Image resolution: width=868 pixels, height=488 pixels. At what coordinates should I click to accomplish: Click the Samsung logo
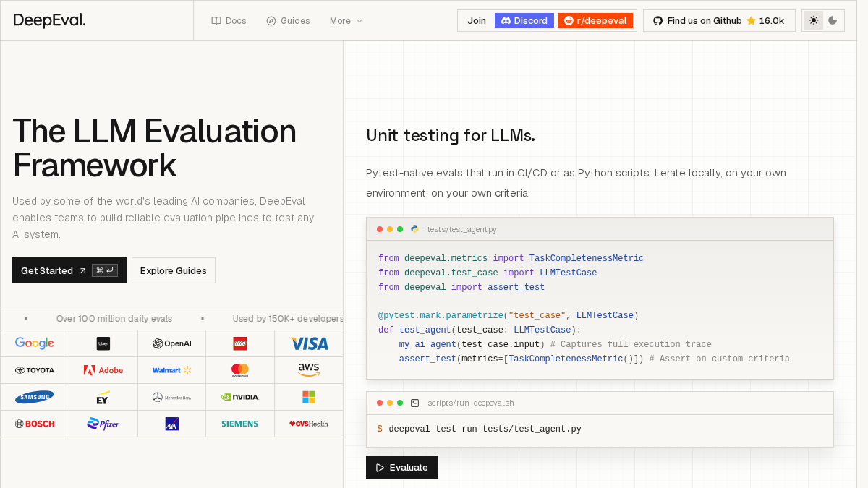click(35, 397)
